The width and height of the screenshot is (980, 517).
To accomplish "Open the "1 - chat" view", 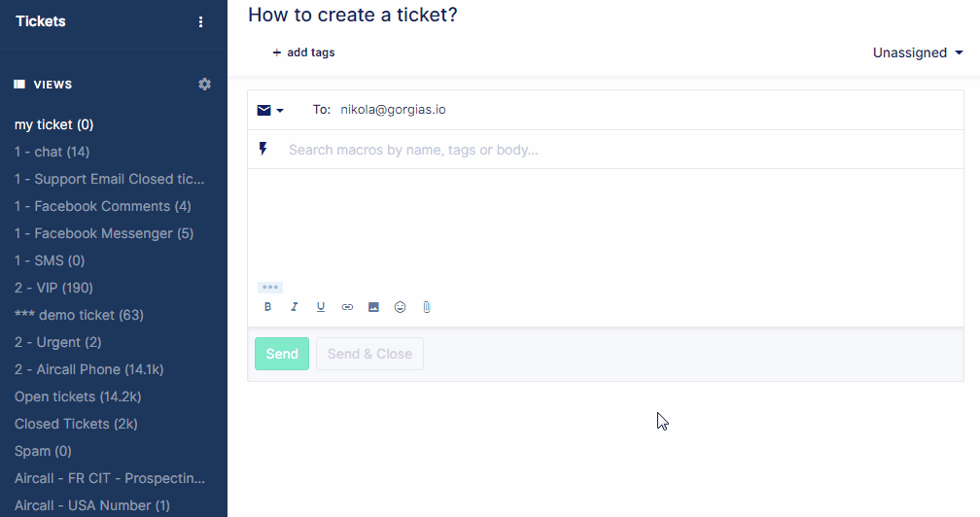I will click(52, 152).
